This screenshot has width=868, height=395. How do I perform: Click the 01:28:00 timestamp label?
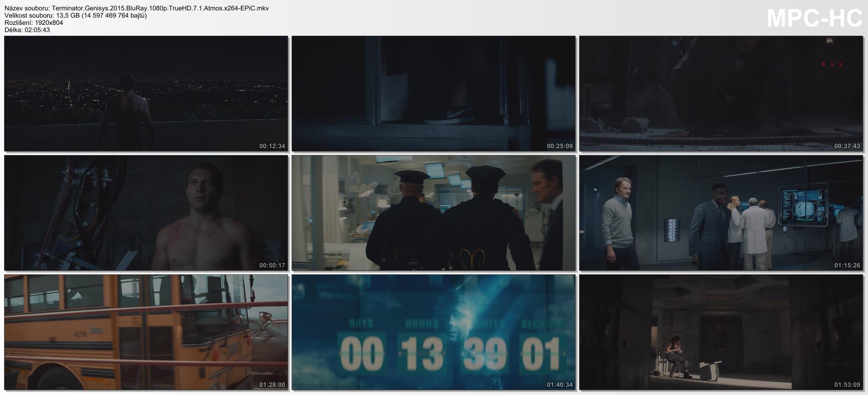click(x=272, y=385)
